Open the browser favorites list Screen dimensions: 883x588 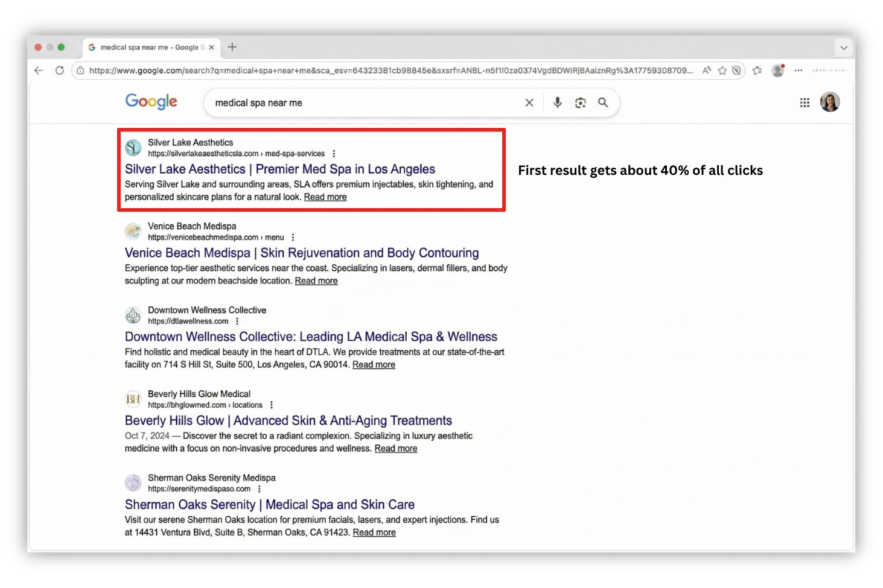coord(757,71)
